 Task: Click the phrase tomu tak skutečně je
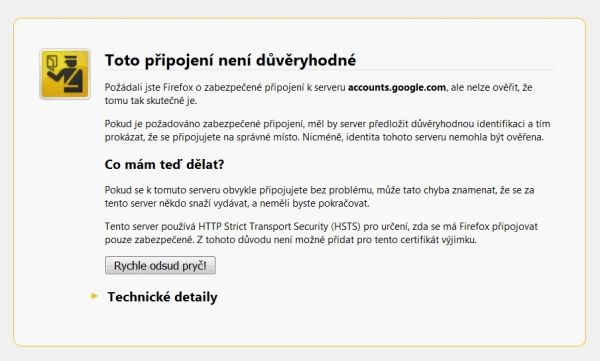point(151,101)
